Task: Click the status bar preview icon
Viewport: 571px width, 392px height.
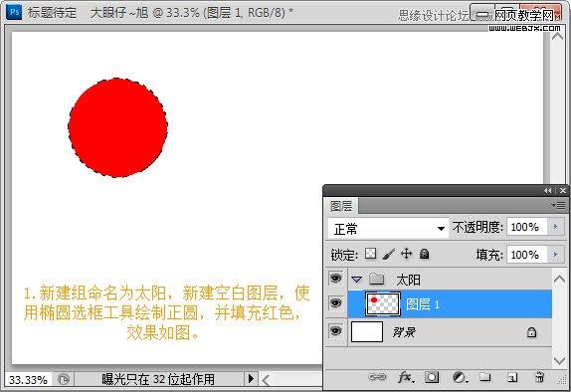Action: click(64, 380)
